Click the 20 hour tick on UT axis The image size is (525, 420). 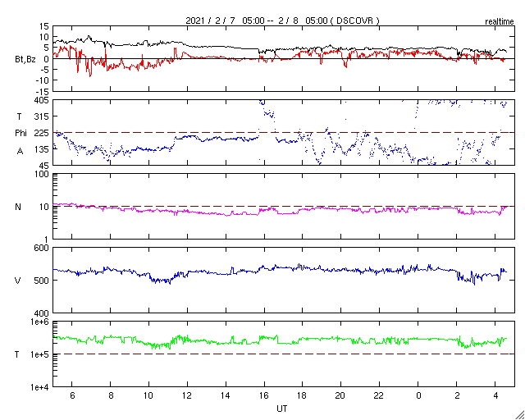click(340, 395)
